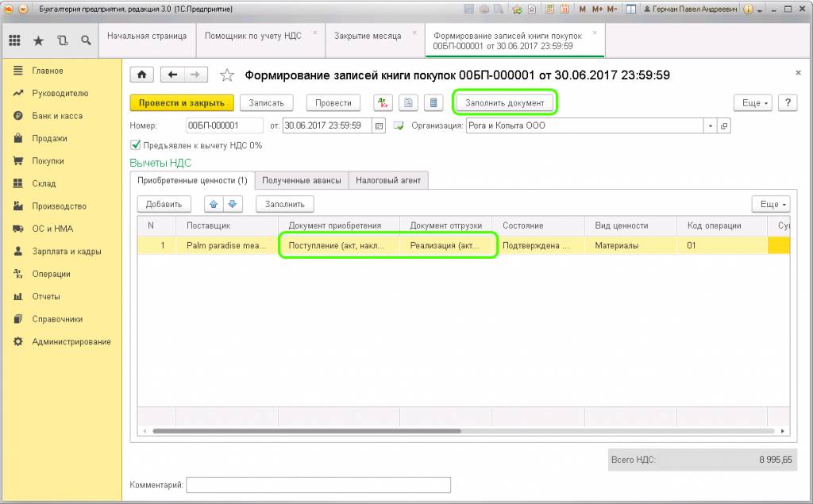Open related documents report icon
The width and height of the screenshot is (813, 504).
click(409, 102)
